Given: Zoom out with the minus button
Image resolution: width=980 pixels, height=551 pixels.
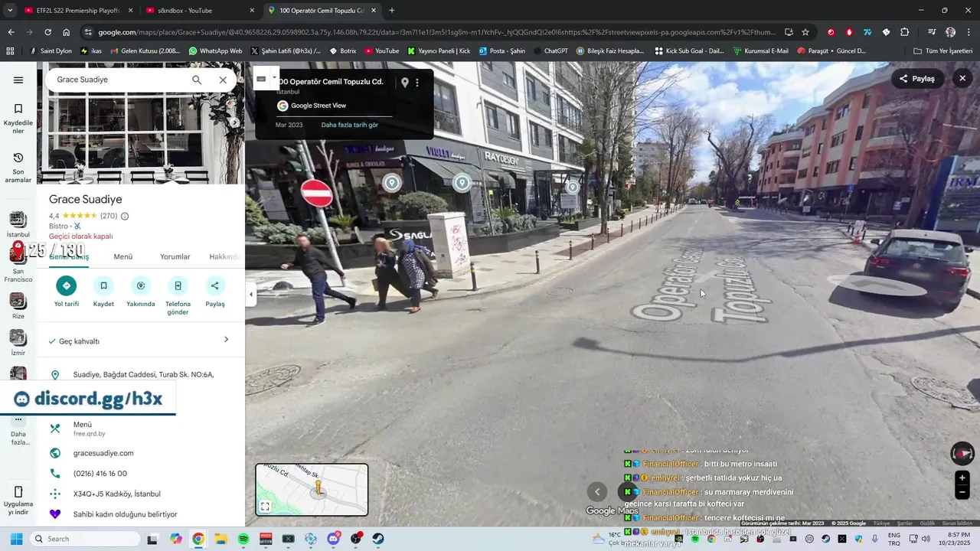Looking at the screenshot, I should coord(962,493).
